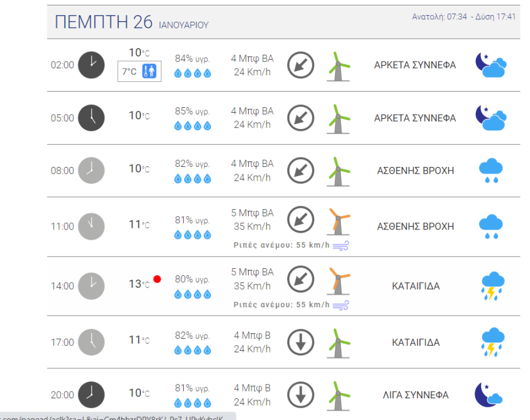530x420 pixels.
Task: Click the sunrise and sunset times text
Action: click(463, 17)
